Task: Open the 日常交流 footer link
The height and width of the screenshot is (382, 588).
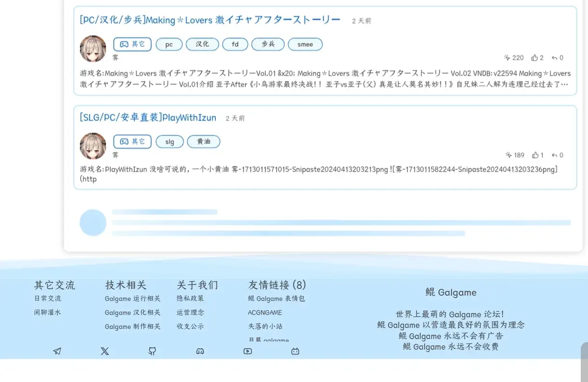Action: 48,299
